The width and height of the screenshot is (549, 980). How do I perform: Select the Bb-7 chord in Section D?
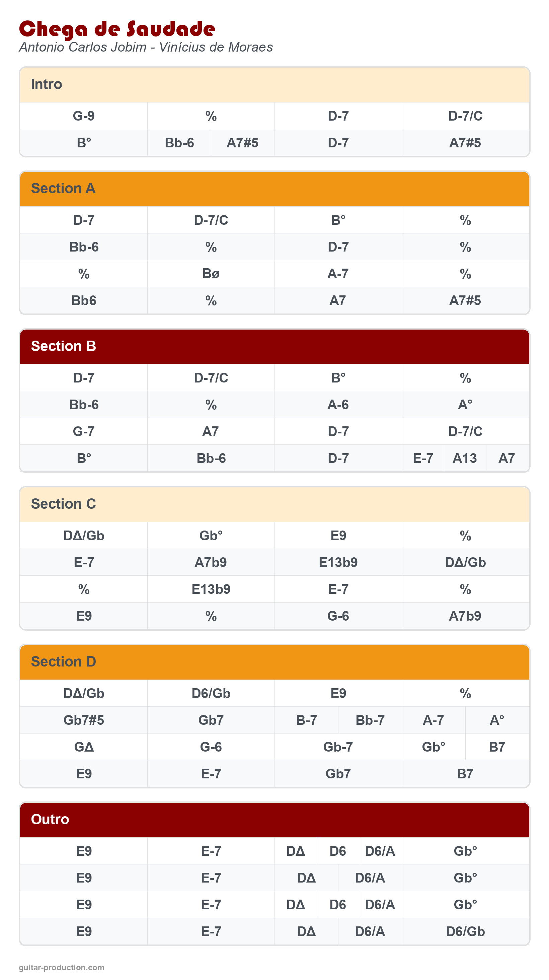(370, 720)
